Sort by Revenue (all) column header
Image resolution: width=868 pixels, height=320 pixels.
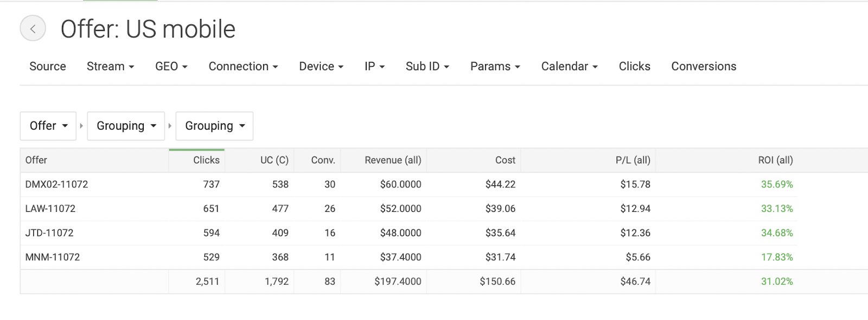pyautogui.click(x=393, y=160)
